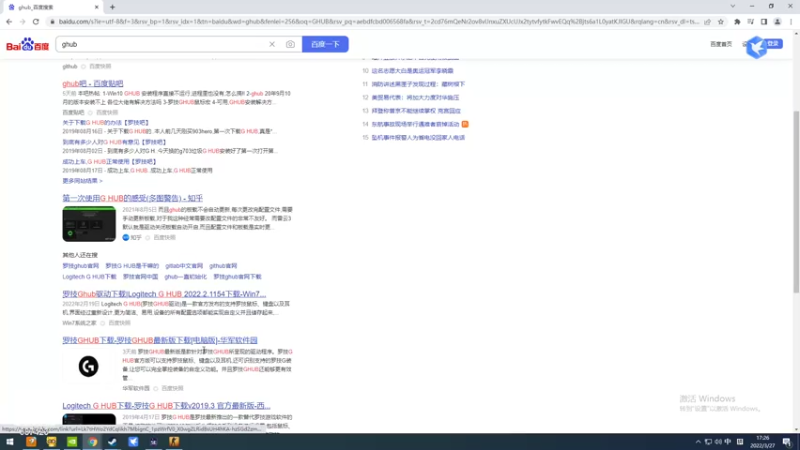Viewport: 800px width, 450px height.
Task: Click the page vertical scrollbar thumb
Action: click(796, 202)
